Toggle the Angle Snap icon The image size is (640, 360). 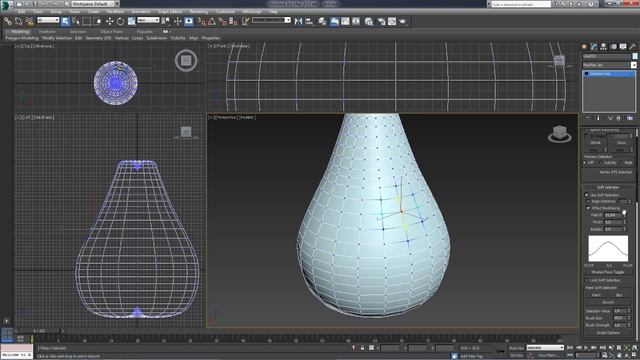(211, 21)
